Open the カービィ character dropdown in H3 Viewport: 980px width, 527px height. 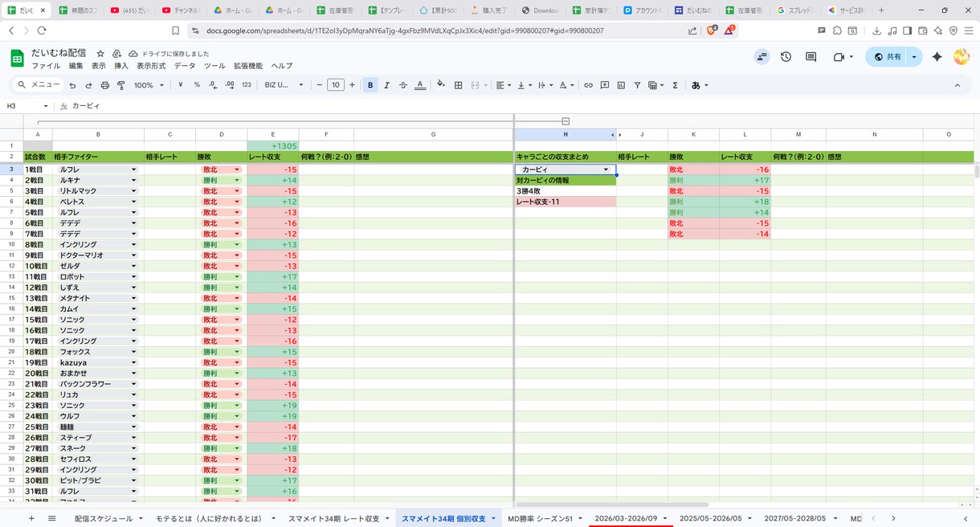pyautogui.click(x=606, y=170)
